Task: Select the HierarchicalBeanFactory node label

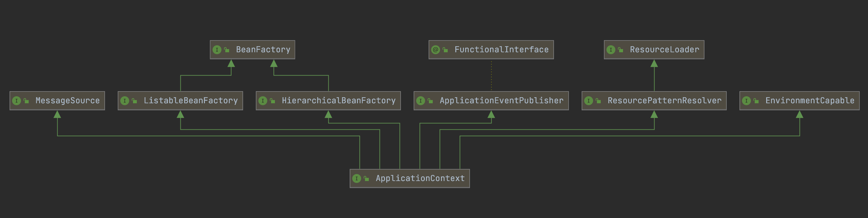Action: click(339, 101)
